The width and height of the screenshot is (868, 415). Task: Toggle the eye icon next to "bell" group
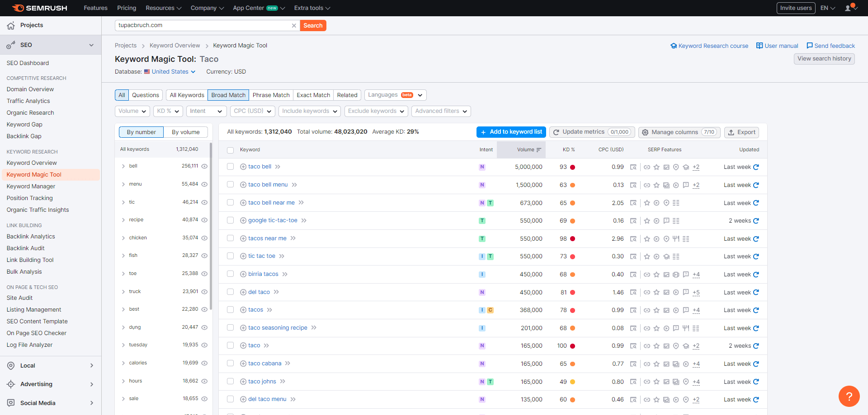pos(204,166)
